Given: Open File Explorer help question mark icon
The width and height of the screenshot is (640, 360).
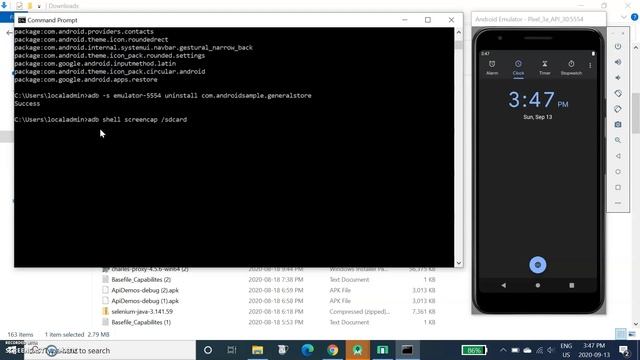Looking at the screenshot, I should (x=634, y=17).
